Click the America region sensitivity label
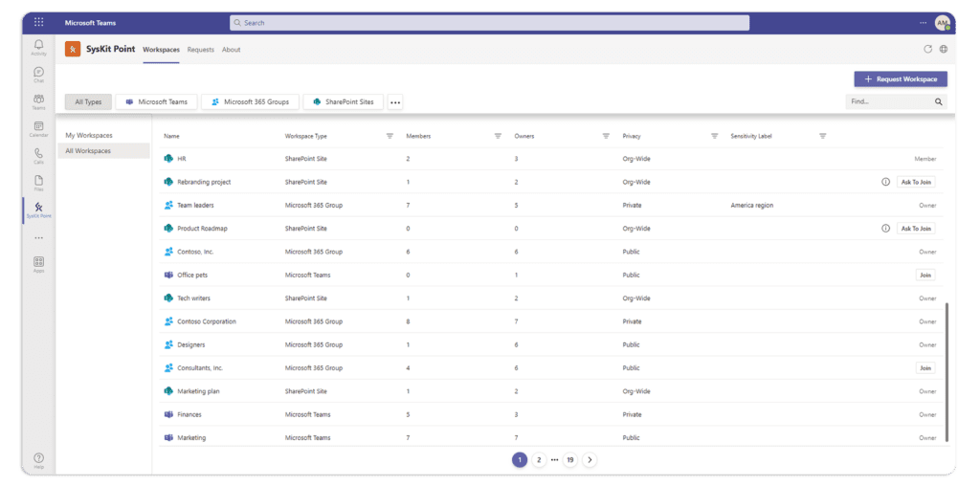This screenshot has width=980, height=486. pyautogui.click(x=752, y=205)
